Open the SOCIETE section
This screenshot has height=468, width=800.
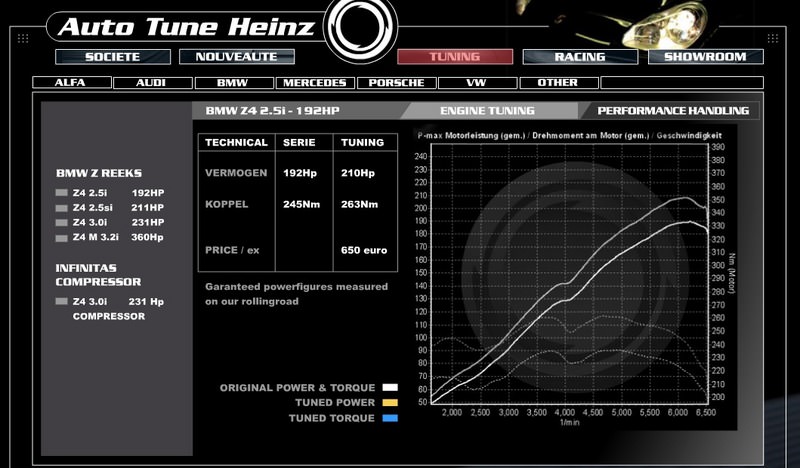point(113,57)
